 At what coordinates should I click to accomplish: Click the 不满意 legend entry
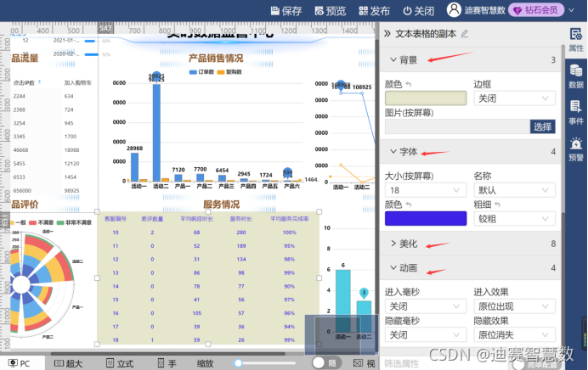click(42, 222)
